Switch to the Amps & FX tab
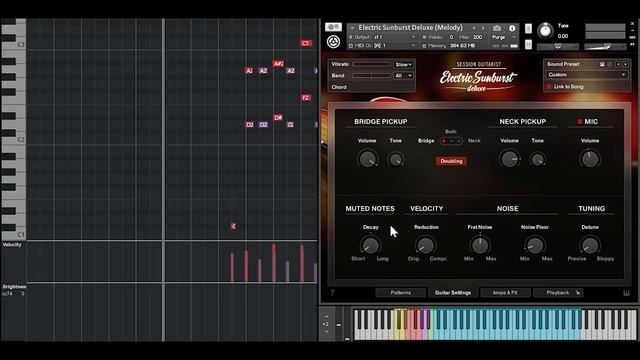640x360 pixels. [505, 293]
